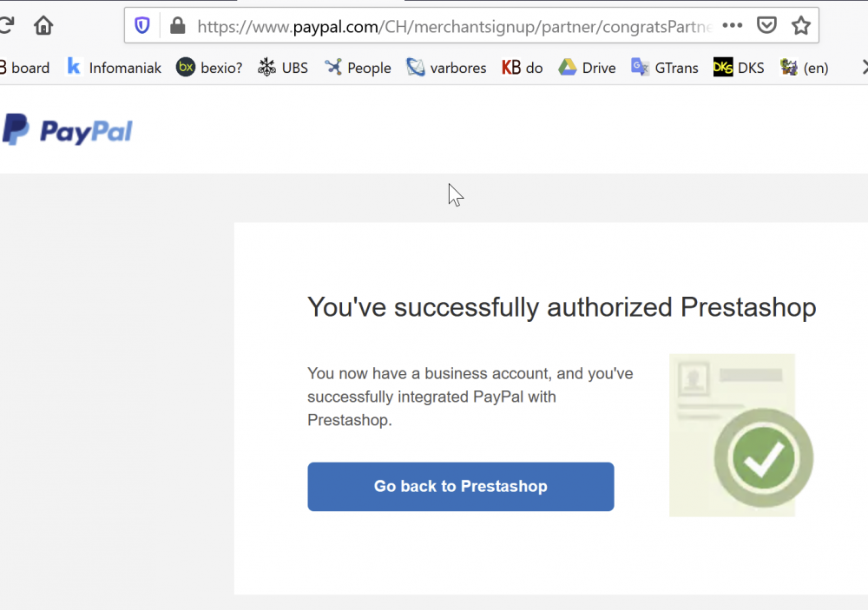Bookmark this page with the star icon
868x610 pixels.
pos(800,25)
